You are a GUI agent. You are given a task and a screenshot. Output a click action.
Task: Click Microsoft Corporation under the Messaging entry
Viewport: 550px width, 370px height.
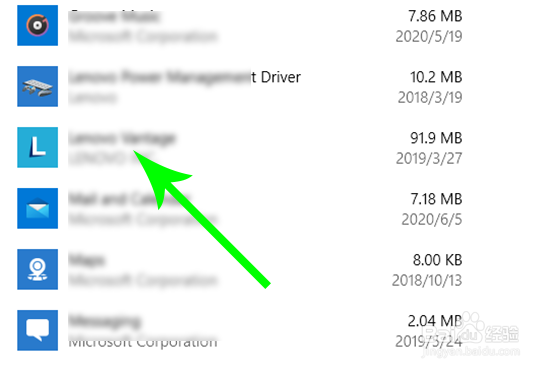coord(143,342)
